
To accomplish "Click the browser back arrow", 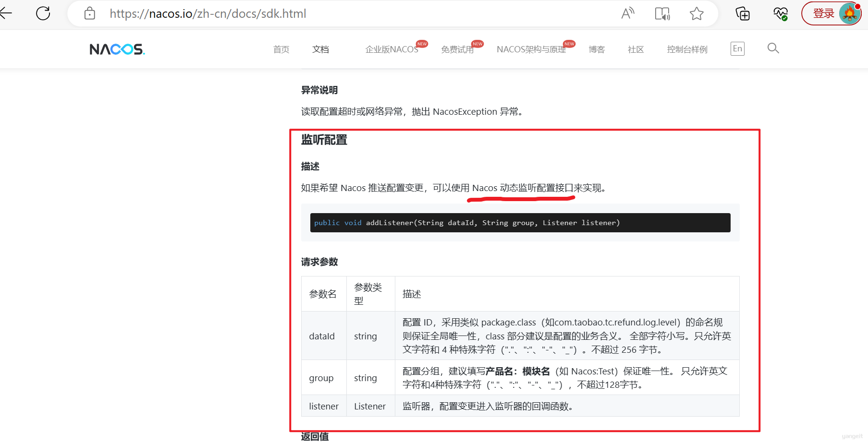I will [x=6, y=13].
